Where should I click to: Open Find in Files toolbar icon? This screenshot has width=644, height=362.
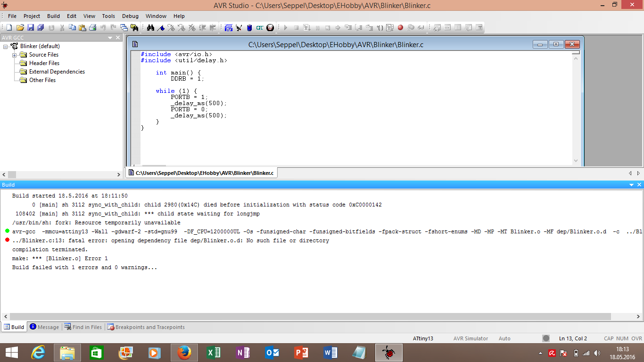click(x=134, y=28)
